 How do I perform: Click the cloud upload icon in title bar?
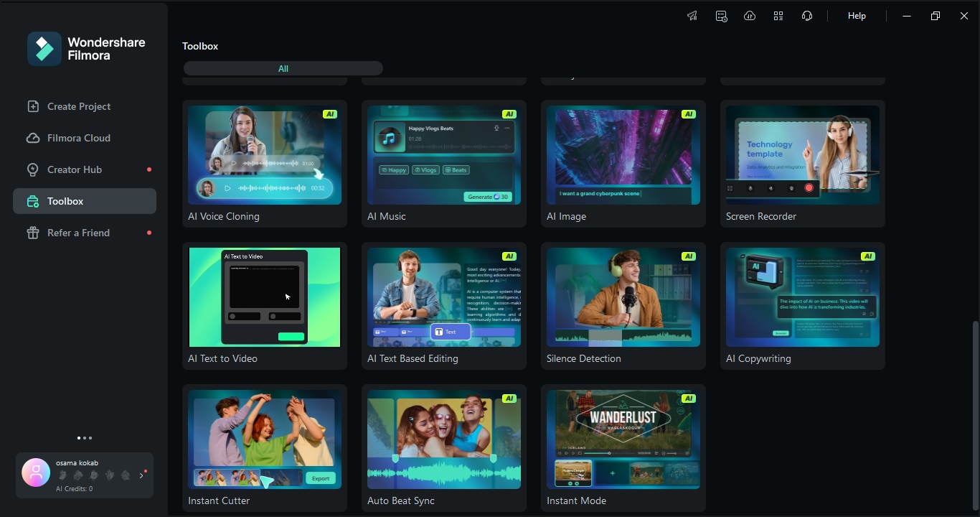(750, 16)
